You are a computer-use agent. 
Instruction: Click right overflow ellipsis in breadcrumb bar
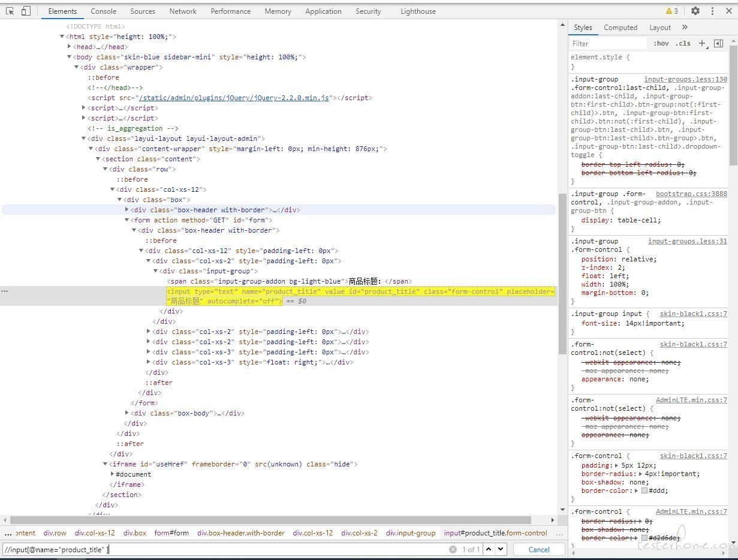pyautogui.click(x=559, y=533)
